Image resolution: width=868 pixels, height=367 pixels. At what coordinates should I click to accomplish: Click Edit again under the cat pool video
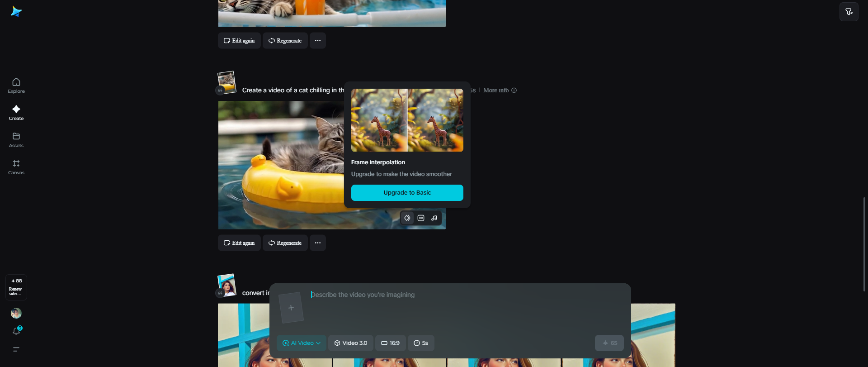click(x=239, y=243)
